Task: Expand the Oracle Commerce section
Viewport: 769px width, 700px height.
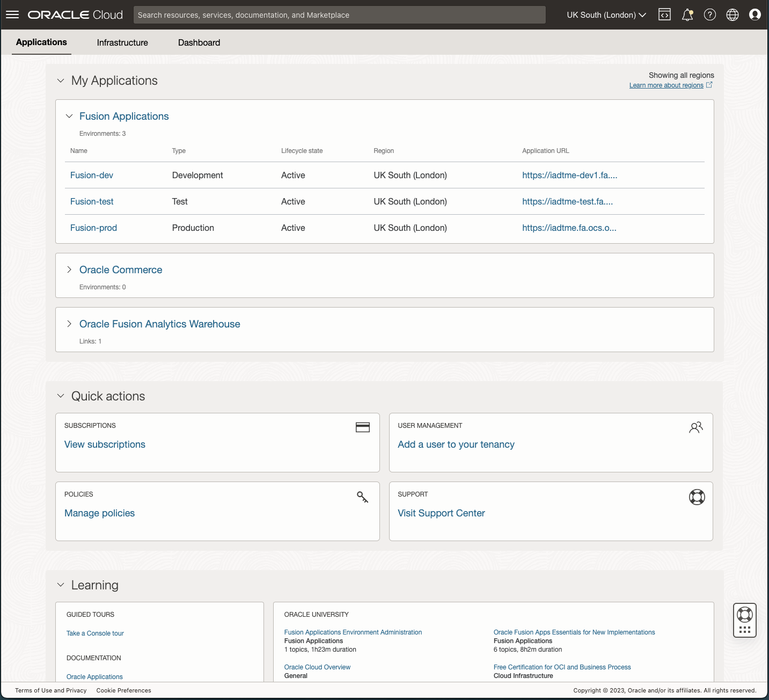Action: [69, 270]
